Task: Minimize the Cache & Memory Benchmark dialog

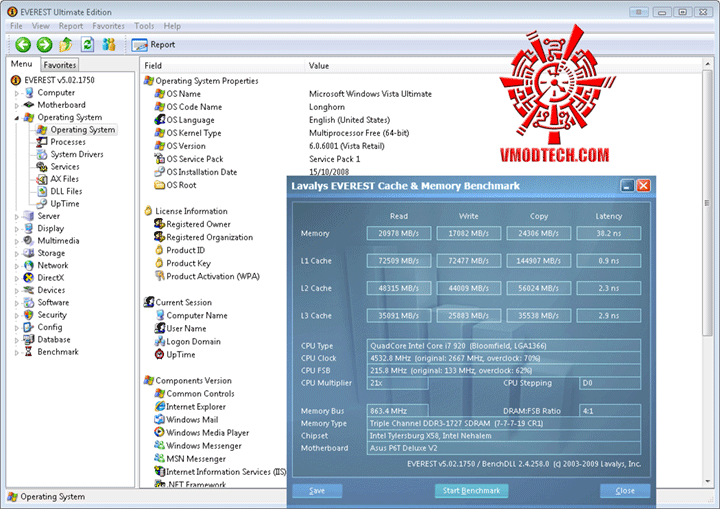Action: pos(627,186)
